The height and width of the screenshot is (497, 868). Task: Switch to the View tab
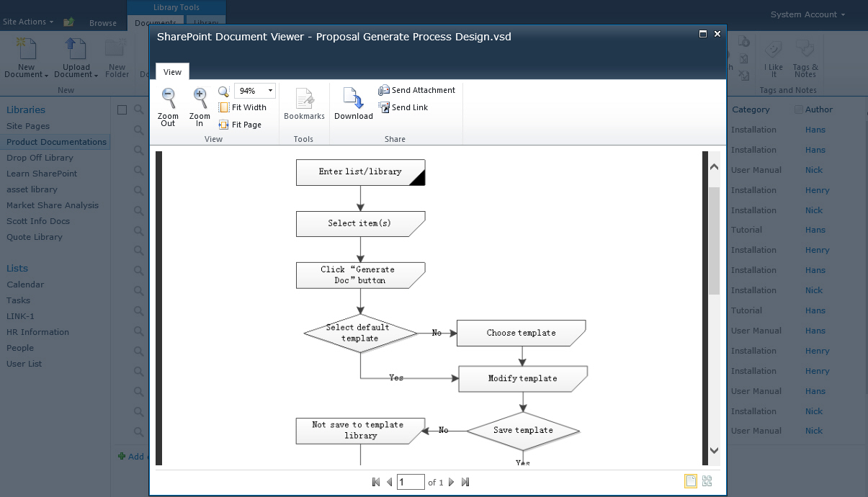(x=172, y=71)
